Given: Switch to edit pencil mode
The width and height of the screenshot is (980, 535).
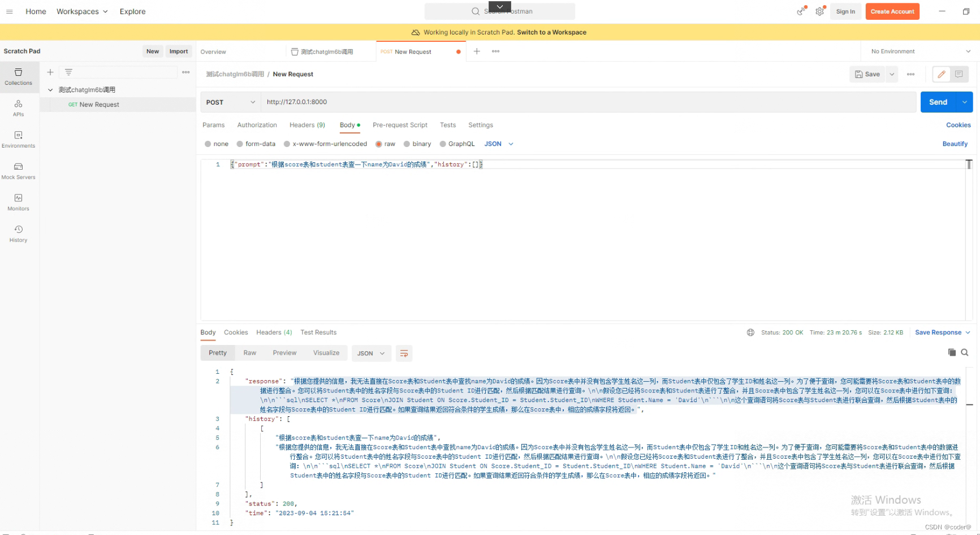Looking at the screenshot, I should click(x=942, y=74).
